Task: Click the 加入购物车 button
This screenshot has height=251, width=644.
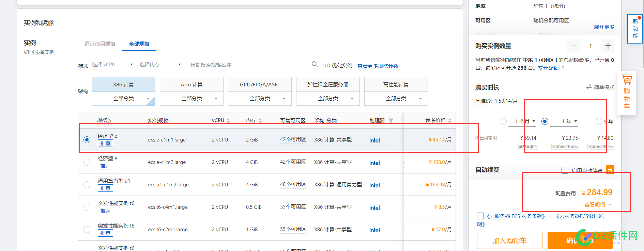Action: [509, 240]
